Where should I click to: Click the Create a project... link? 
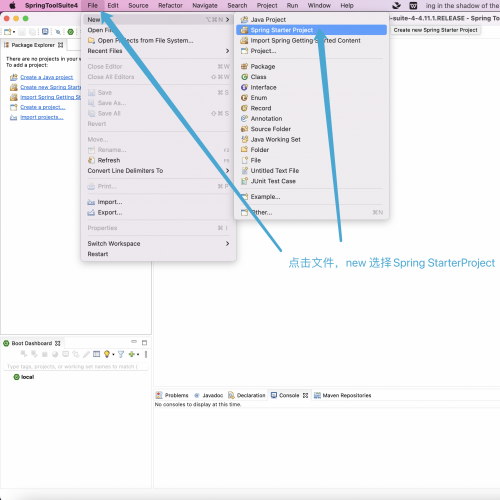pos(43,107)
